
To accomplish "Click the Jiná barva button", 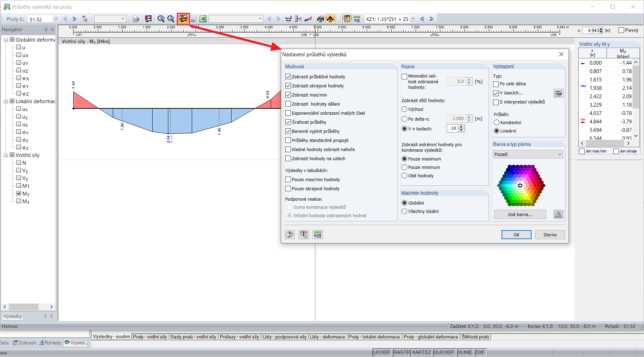I will click(x=520, y=214).
